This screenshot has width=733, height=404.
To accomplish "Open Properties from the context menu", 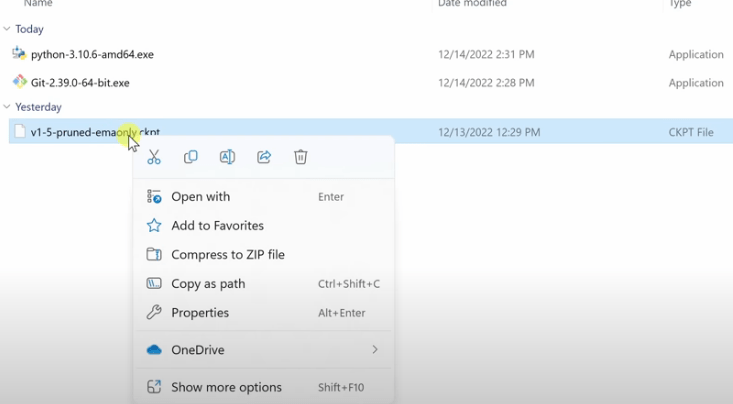I will [200, 313].
